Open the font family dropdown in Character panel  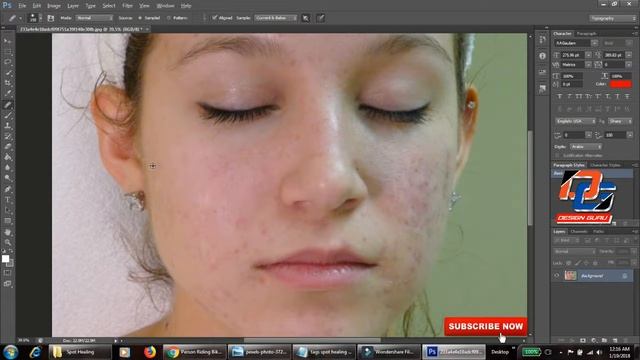click(594, 43)
